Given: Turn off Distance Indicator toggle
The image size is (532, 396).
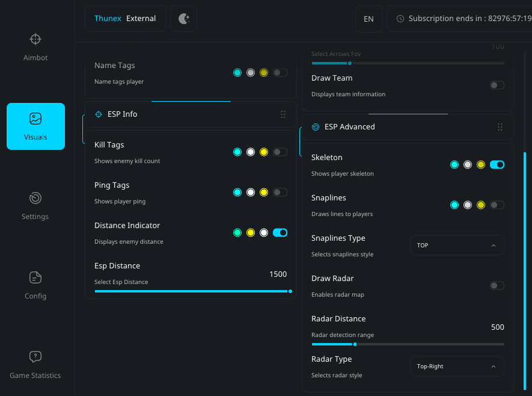Looking at the screenshot, I should 280,232.
